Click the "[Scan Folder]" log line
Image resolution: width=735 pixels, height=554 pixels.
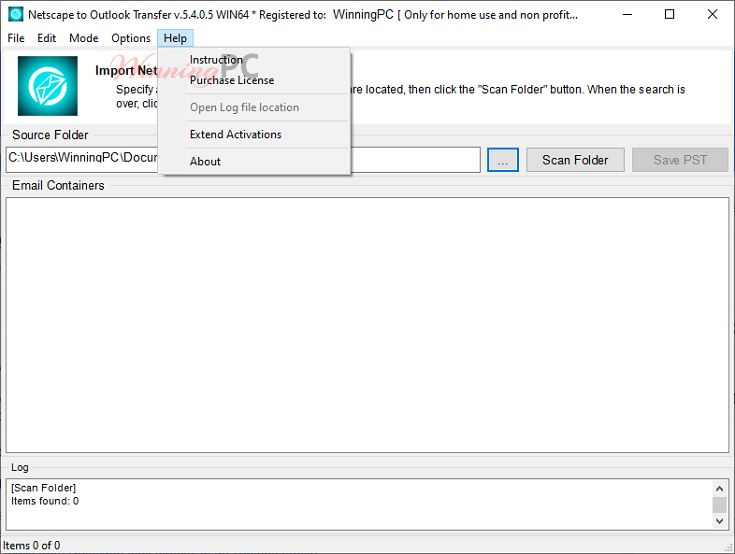(44, 488)
